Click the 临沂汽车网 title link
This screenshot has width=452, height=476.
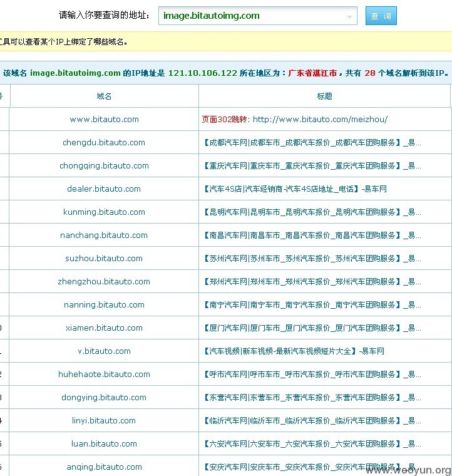tap(312, 421)
